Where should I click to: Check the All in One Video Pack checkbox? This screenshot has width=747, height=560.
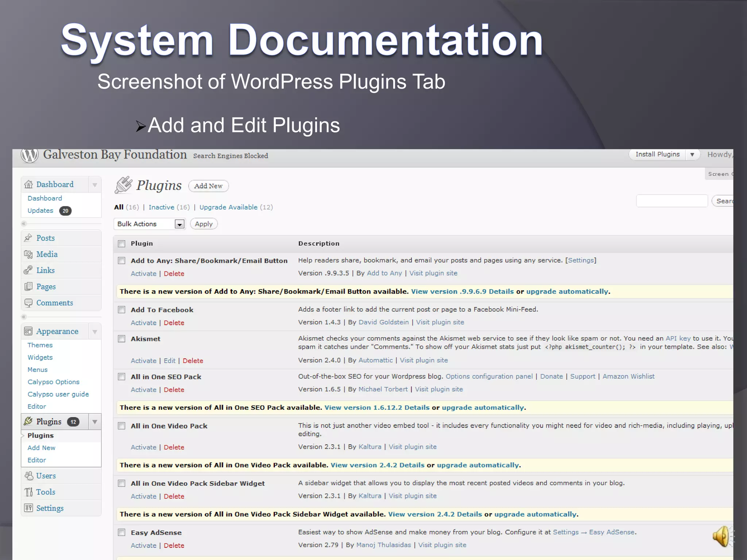(121, 426)
